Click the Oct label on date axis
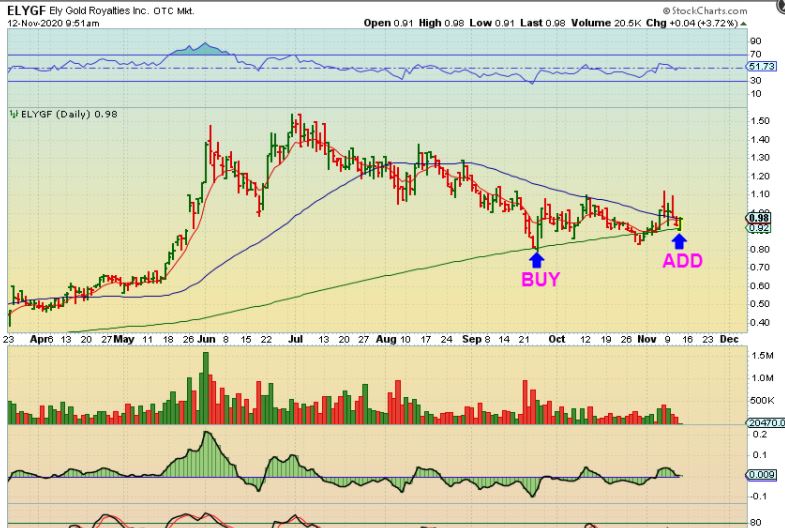The image size is (785, 528). [557, 339]
